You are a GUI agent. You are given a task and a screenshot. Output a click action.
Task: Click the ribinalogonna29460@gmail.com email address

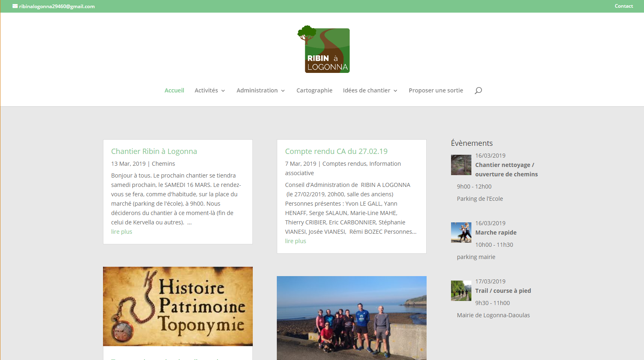point(57,7)
